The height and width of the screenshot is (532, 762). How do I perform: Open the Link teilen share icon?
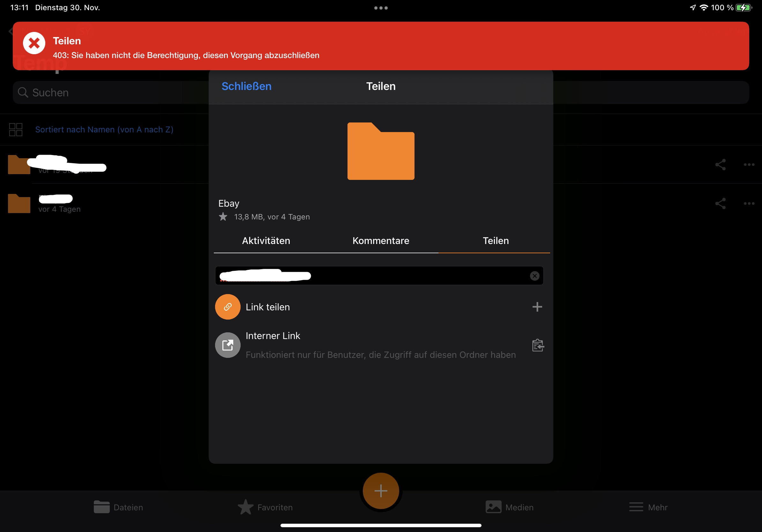click(x=228, y=307)
